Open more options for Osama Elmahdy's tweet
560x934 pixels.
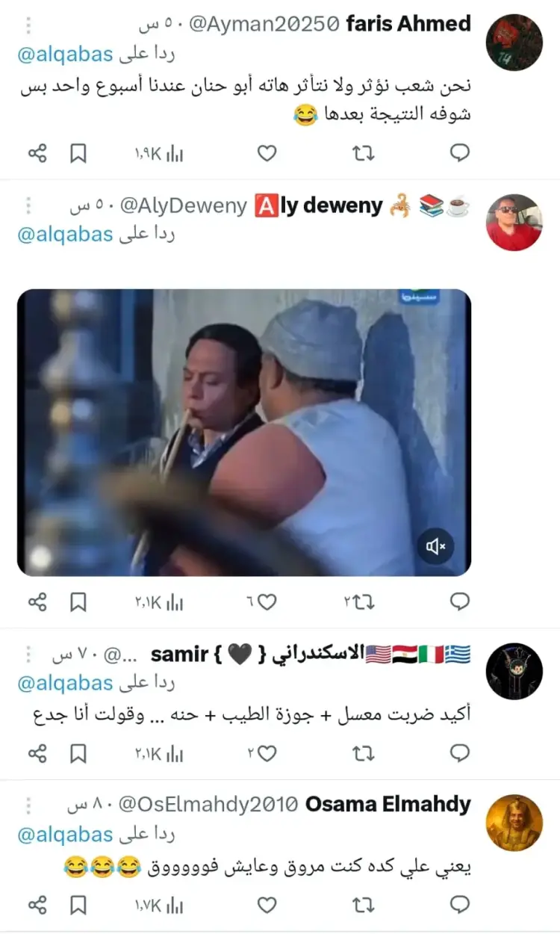28,805
